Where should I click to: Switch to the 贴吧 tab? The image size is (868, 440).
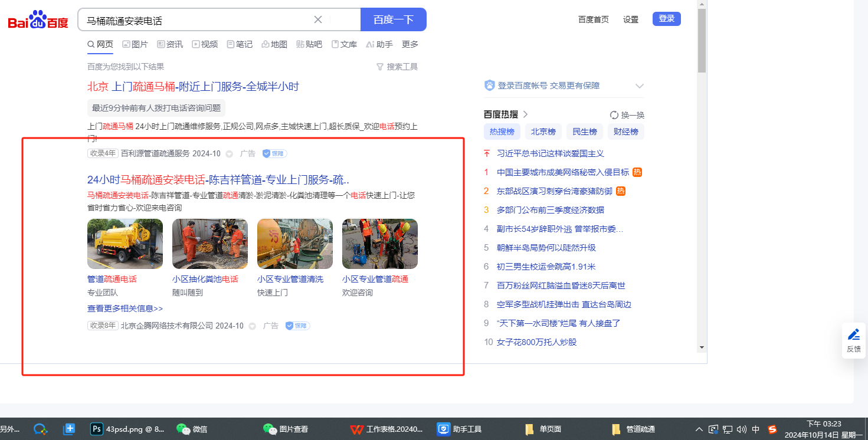(x=309, y=44)
